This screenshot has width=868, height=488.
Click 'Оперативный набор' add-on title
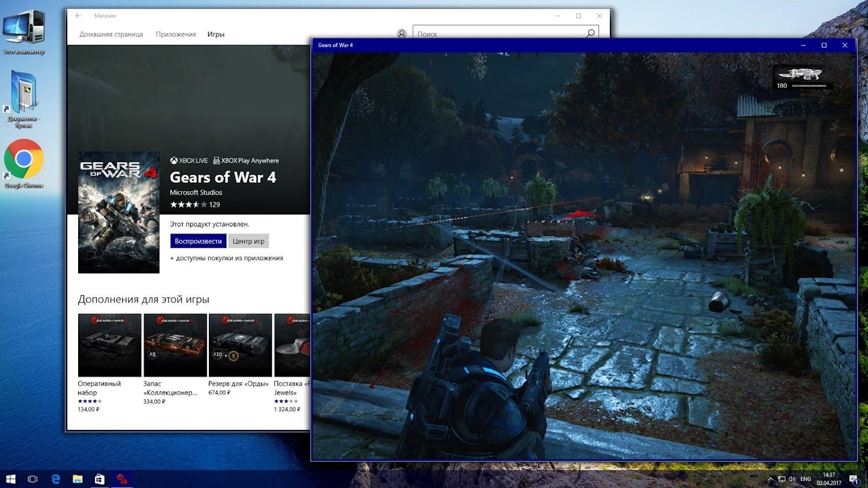99,388
